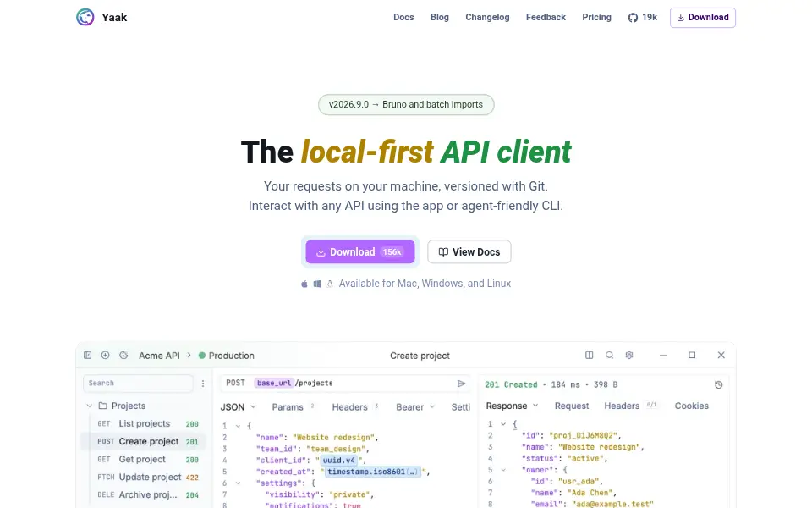This screenshot has width=812, height=508.
Task: Toggle the sidebar panel icon in app toolbar
Action: (87, 355)
